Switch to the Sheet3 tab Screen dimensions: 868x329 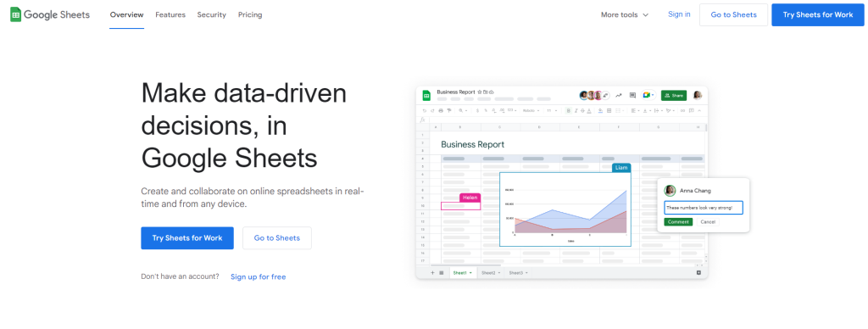(x=518, y=272)
